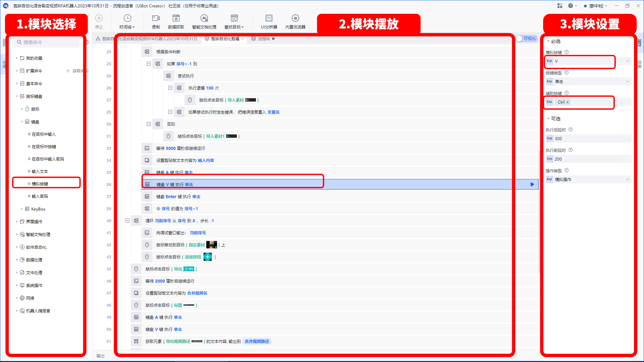The width and height of the screenshot is (644, 362).
Task: Launch the UI分析器 analyzer
Action: [x=269, y=22]
